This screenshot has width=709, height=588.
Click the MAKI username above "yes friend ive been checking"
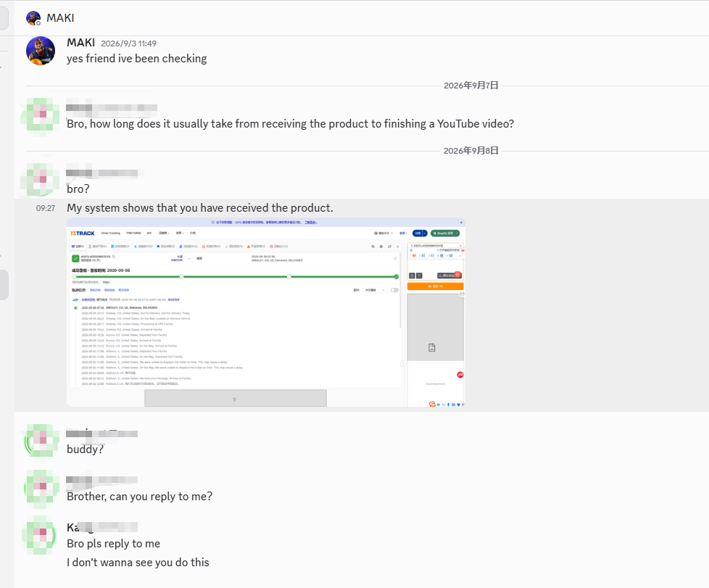(x=81, y=43)
